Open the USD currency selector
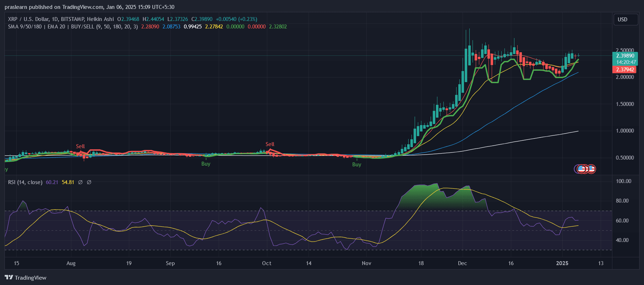This screenshot has width=644, height=285. [626, 20]
